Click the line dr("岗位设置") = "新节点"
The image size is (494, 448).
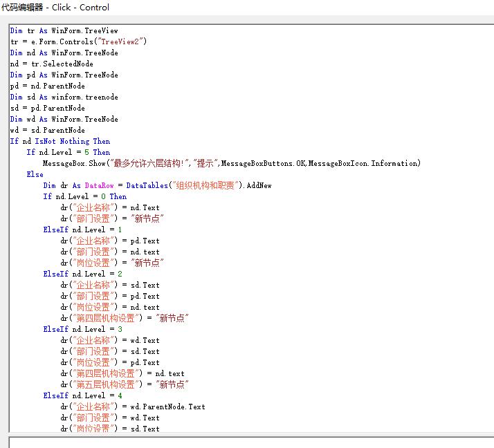[112, 263]
